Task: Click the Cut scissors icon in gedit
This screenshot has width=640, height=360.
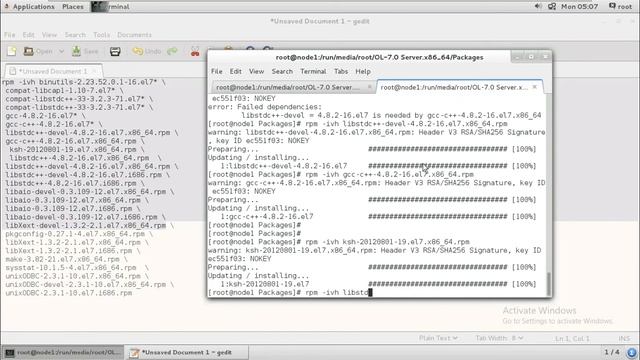Action: 195,52
